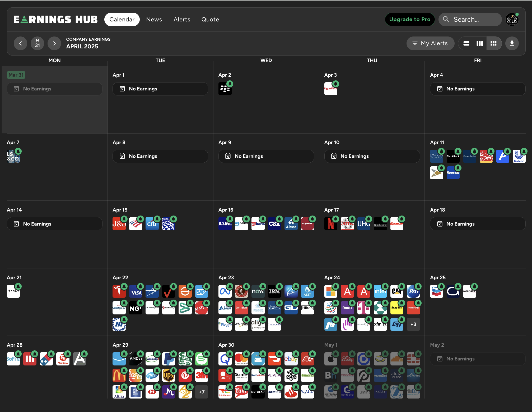
Task: Open the Earnings Hub logo
Action: coord(56,19)
